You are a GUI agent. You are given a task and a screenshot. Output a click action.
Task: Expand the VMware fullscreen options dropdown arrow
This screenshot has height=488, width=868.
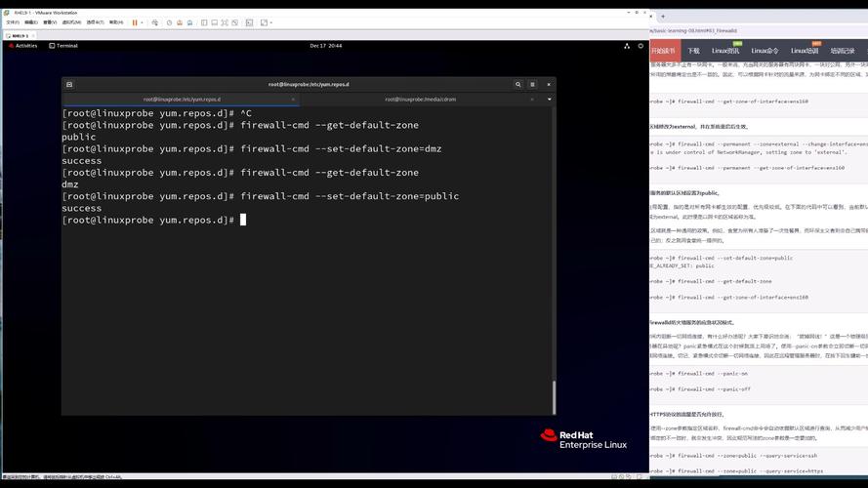coord(270,22)
